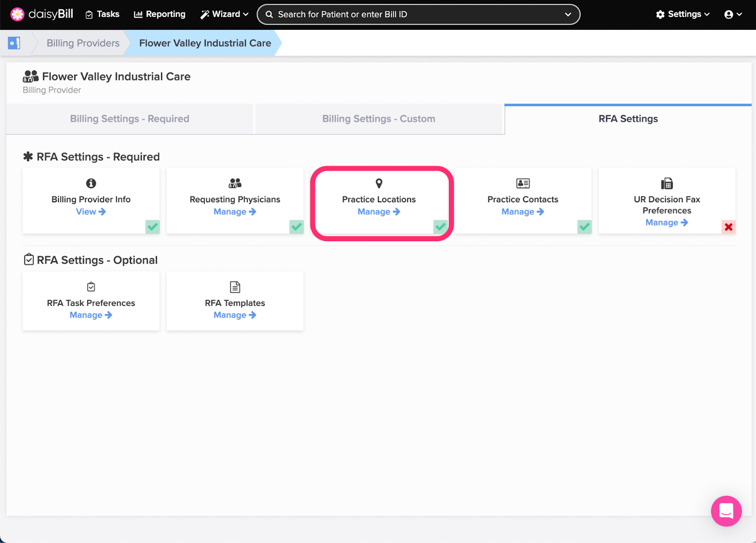Click green checkmark on Billing Provider Info
This screenshot has width=756, height=543.
[153, 227]
